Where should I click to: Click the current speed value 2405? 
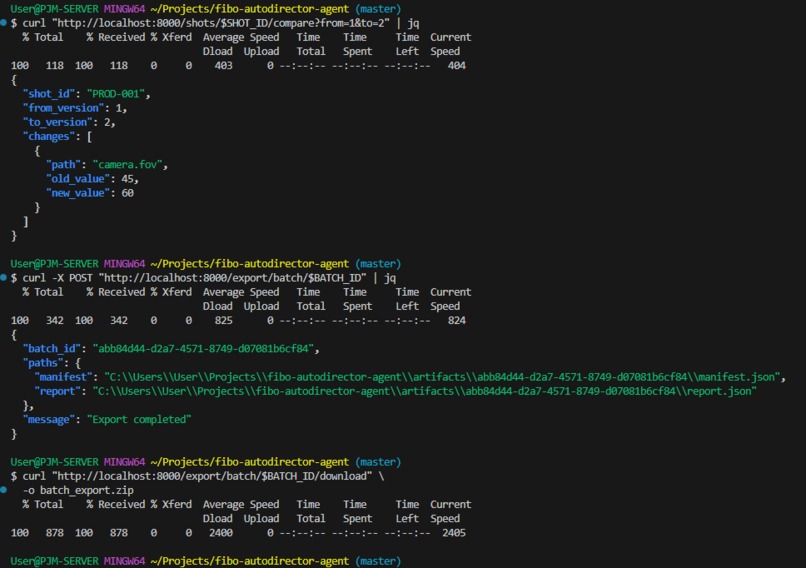pos(454,533)
